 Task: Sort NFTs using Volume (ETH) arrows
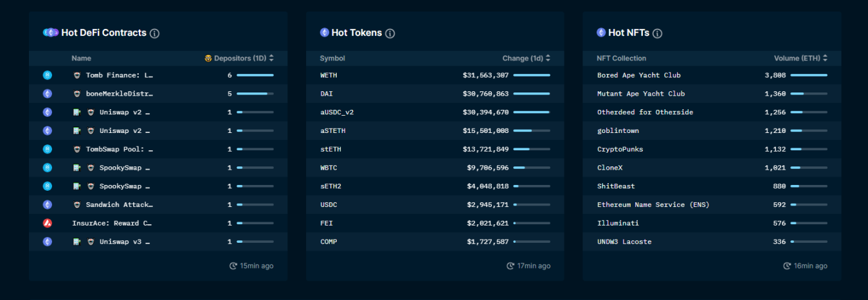825,58
